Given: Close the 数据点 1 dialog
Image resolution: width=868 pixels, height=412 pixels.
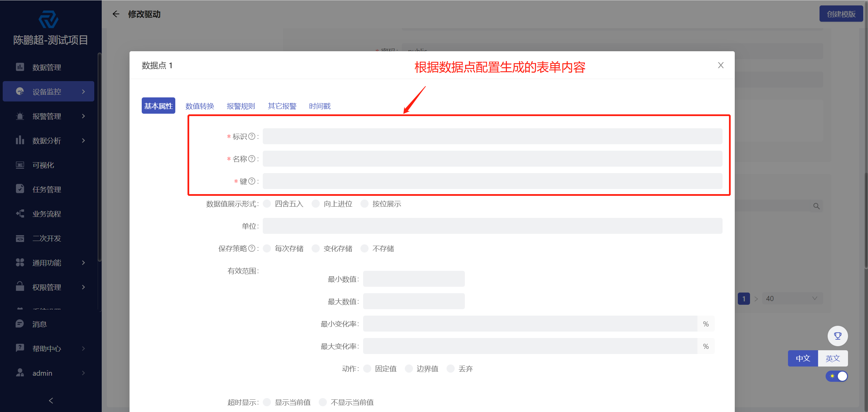Looking at the screenshot, I should point(721,65).
